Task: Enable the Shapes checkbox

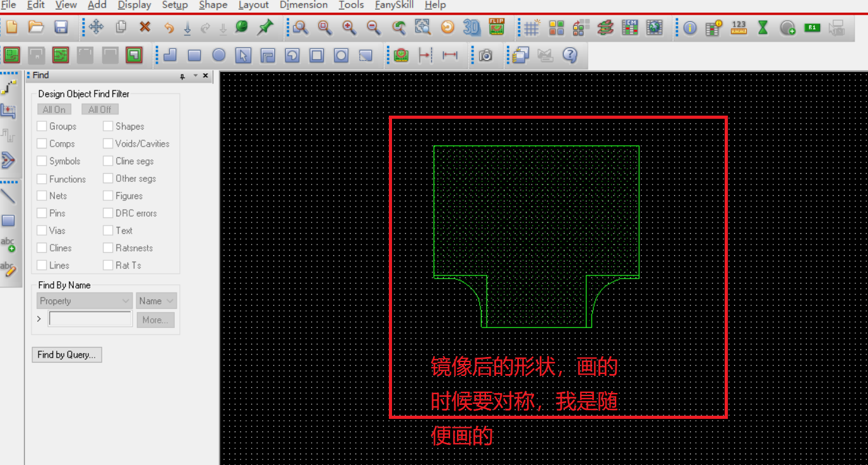Action: [x=108, y=126]
